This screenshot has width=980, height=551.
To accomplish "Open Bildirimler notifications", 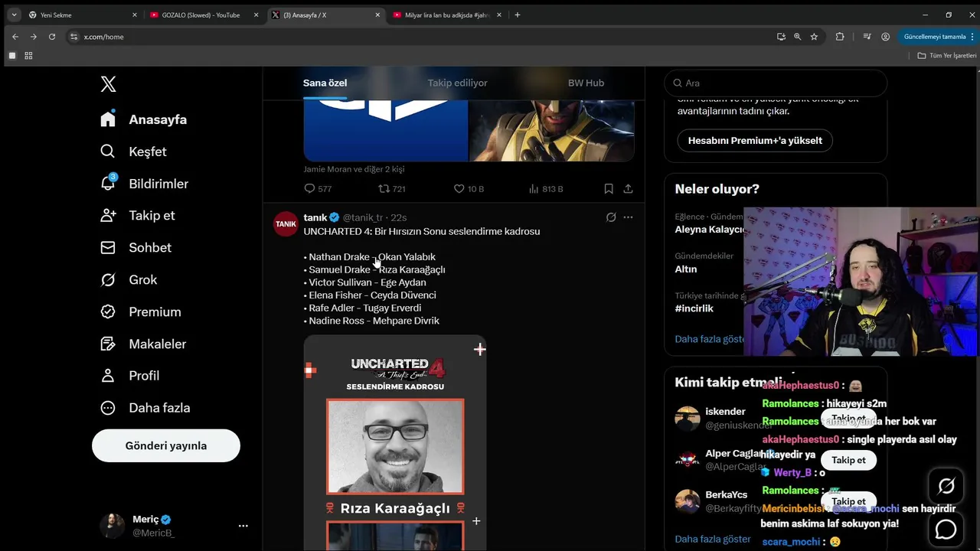I will click(x=144, y=184).
